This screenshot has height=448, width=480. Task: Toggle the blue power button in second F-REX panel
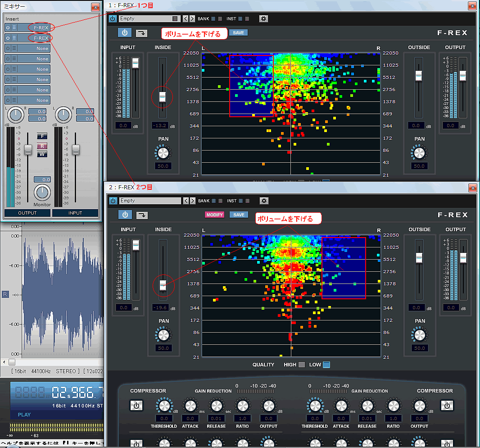(125, 215)
